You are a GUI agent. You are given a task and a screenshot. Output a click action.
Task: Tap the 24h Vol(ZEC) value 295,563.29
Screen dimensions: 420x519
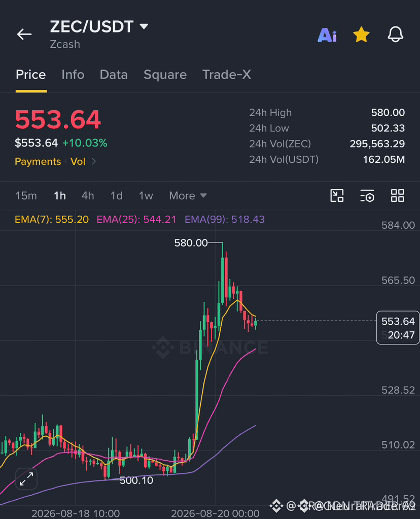point(377,144)
